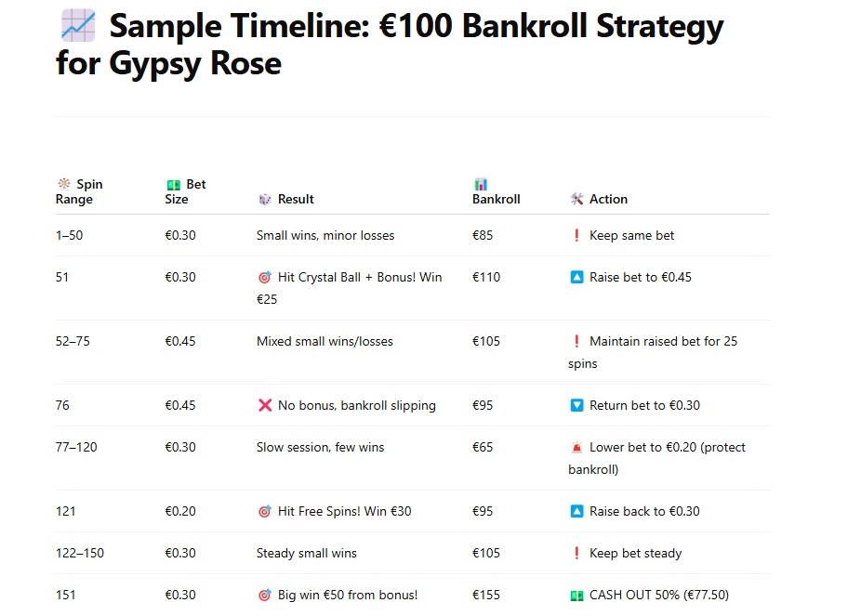Click the money icon beside CASH OUT 50%
The image size is (848, 616).
click(x=576, y=596)
